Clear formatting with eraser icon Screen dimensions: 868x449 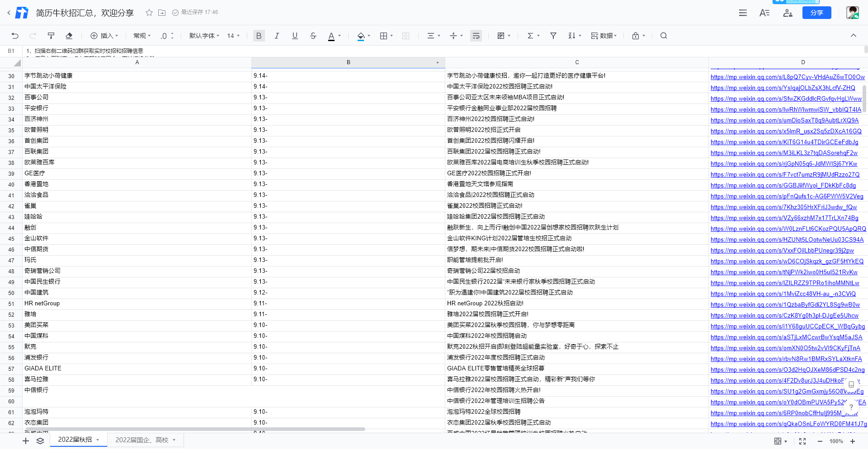pyautogui.click(x=69, y=36)
